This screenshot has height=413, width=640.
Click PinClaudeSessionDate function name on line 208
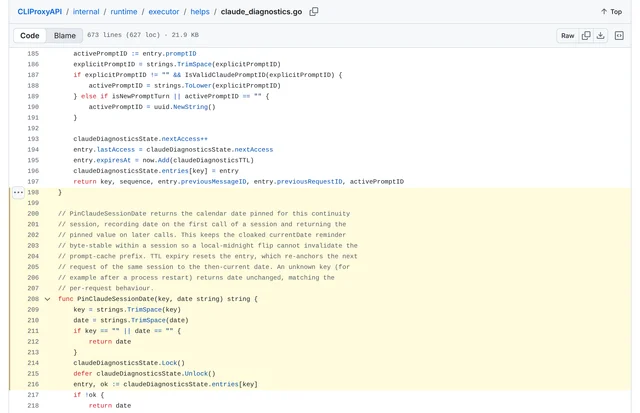point(116,299)
